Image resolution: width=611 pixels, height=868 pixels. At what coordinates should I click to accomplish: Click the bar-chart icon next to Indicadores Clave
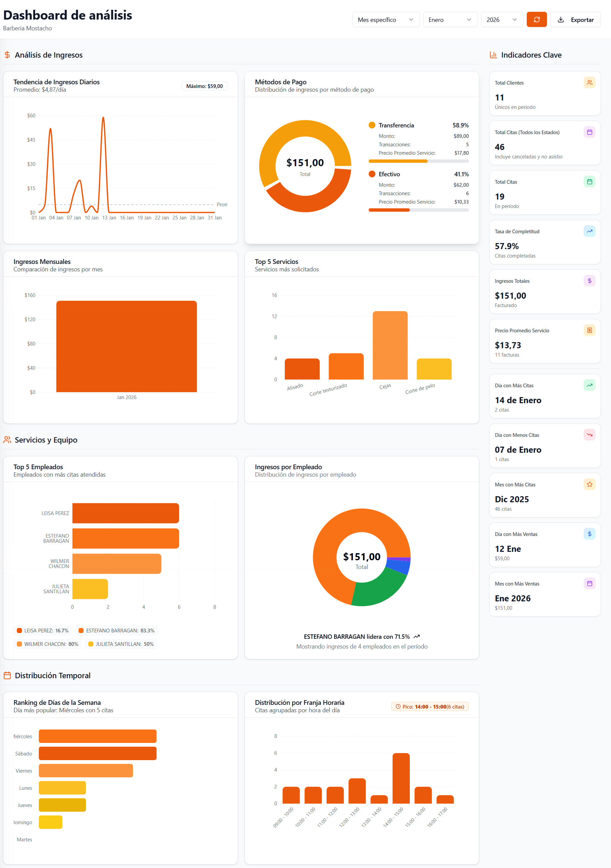(493, 54)
